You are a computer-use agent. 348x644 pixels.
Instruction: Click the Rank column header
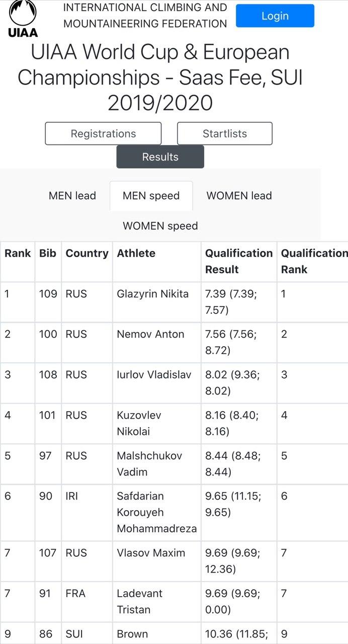tap(18, 254)
